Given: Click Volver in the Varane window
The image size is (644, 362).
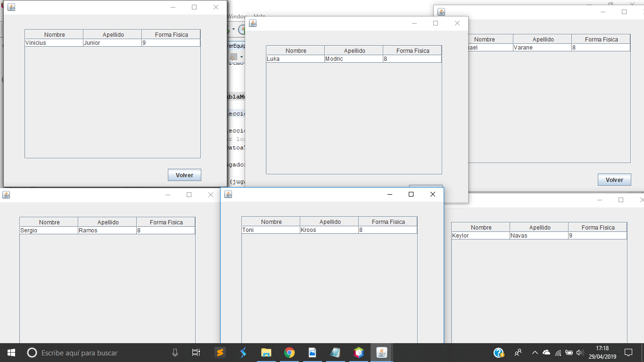Looking at the screenshot, I should [x=614, y=180].
